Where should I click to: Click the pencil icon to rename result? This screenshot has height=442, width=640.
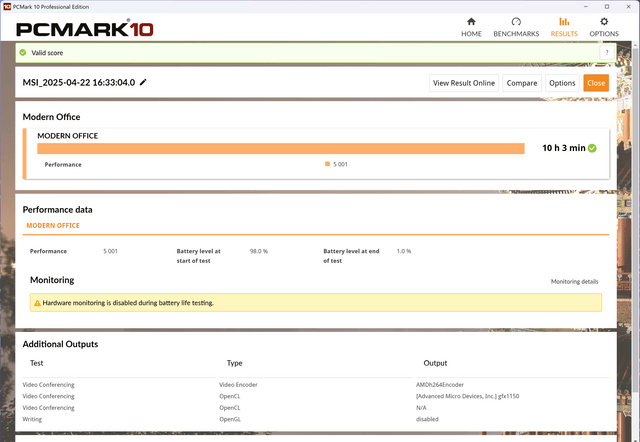tap(143, 82)
